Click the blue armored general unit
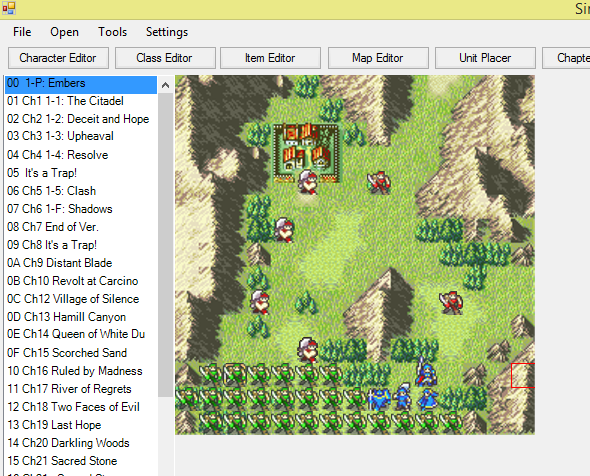The width and height of the screenshot is (590, 476). point(379,400)
